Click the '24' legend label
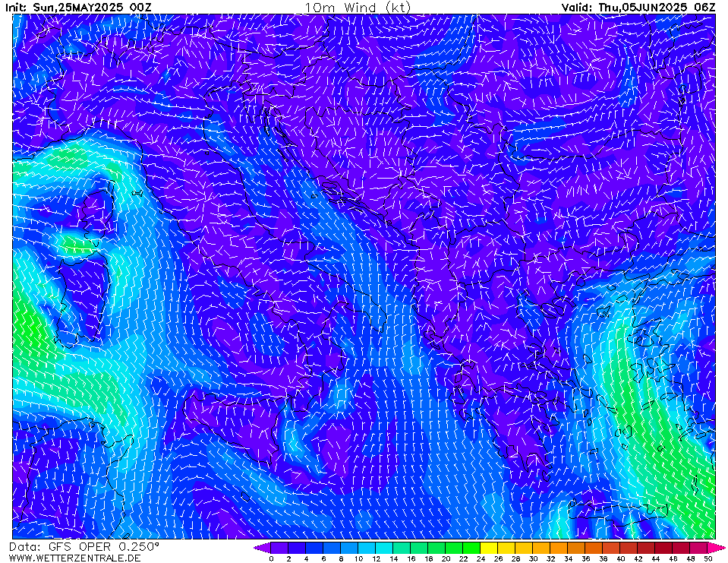The width and height of the screenshot is (728, 563). point(481,558)
